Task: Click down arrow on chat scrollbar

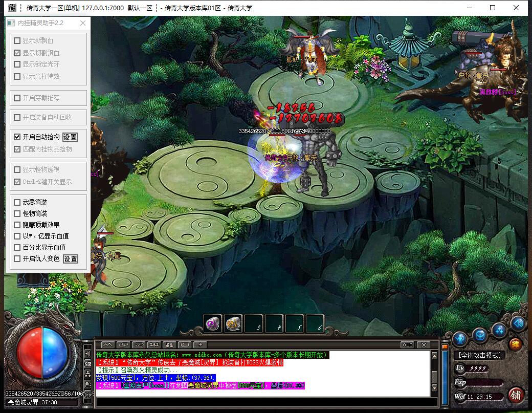Action: point(434,387)
